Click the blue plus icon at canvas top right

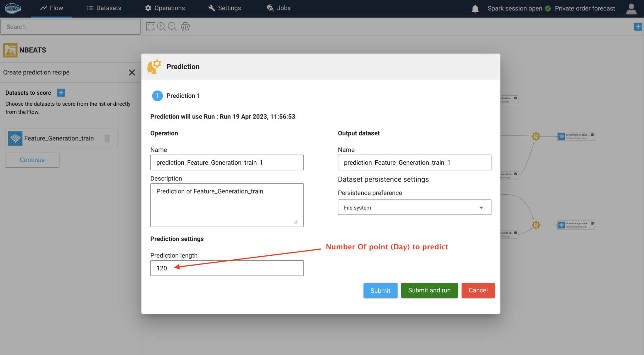pos(638,26)
